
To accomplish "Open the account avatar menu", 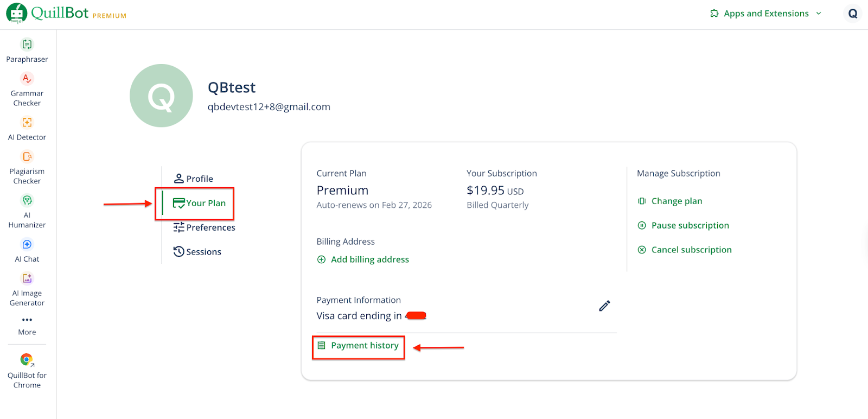I will (853, 14).
